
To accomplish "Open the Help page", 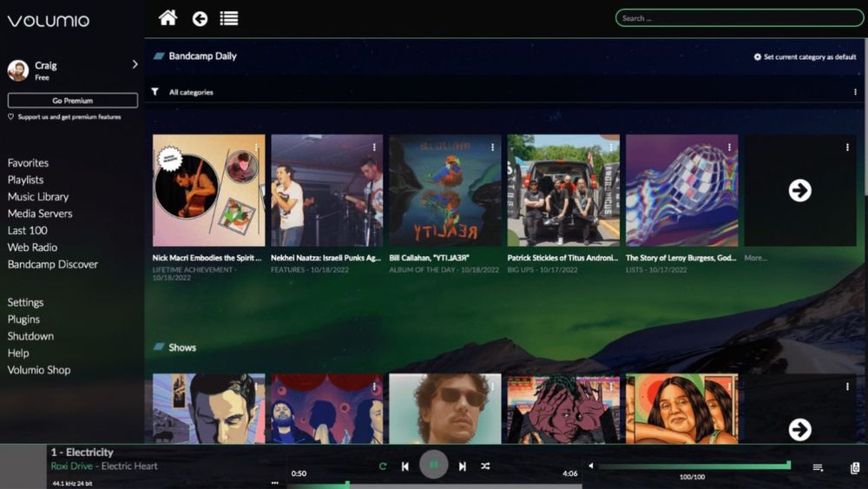I will (x=17, y=353).
